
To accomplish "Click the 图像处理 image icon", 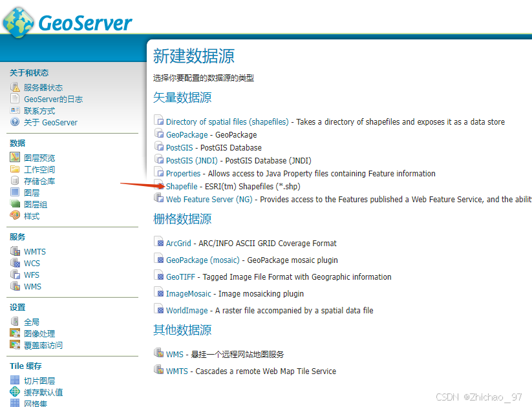I will coord(15,333).
